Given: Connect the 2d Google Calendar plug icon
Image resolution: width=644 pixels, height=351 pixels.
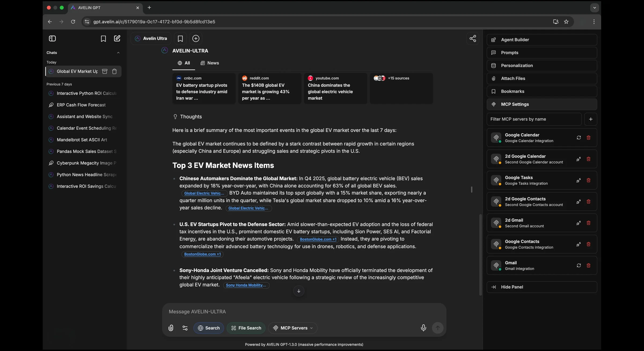Looking at the screenshot, I should point(579,159).
